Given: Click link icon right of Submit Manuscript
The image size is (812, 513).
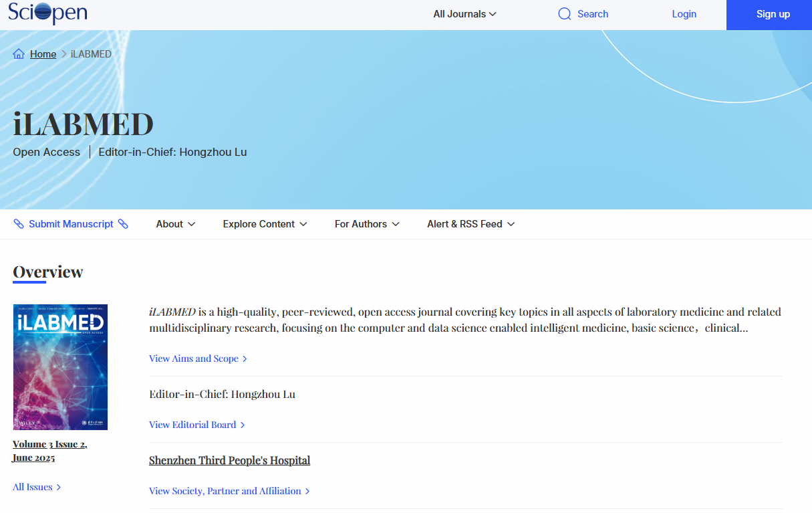Looking at the screenshot, I should point(123,224).
